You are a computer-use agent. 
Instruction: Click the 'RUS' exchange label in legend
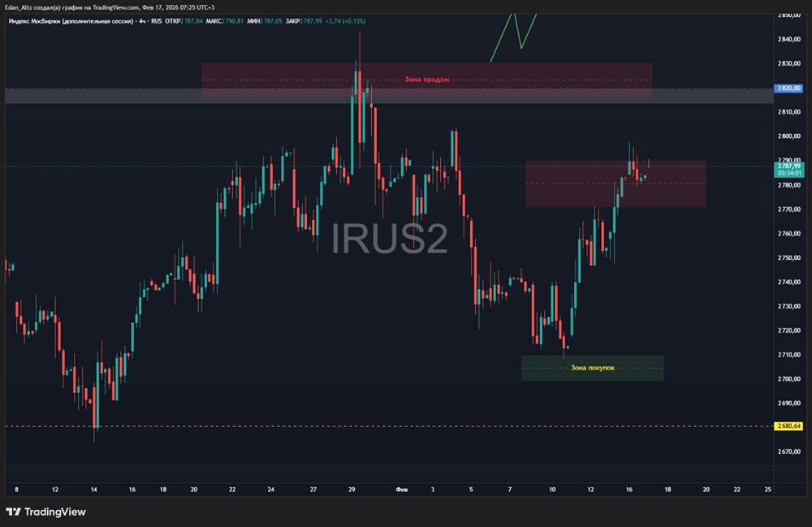pos(157,21)
